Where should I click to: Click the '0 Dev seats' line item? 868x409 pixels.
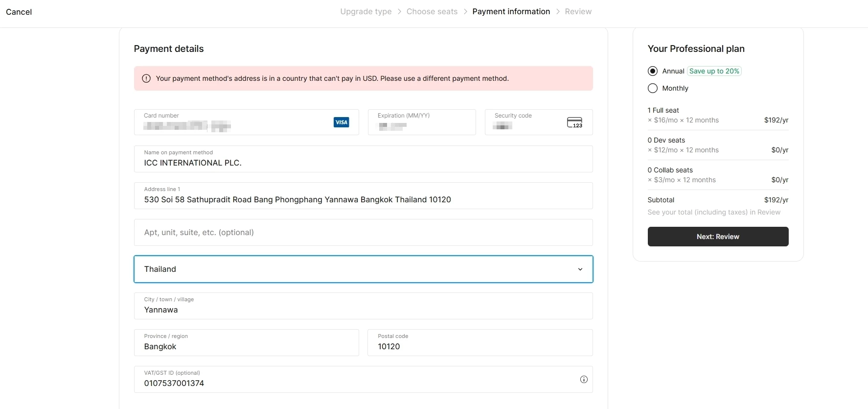tap(666, 140)
